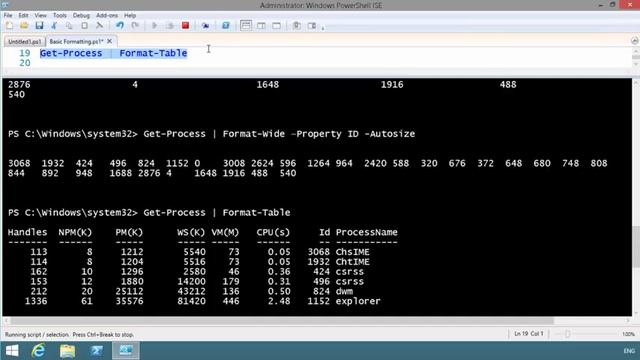The image size is (640, 360).
Task: Show script pane on right layout
Action: (x=261, y=26)
